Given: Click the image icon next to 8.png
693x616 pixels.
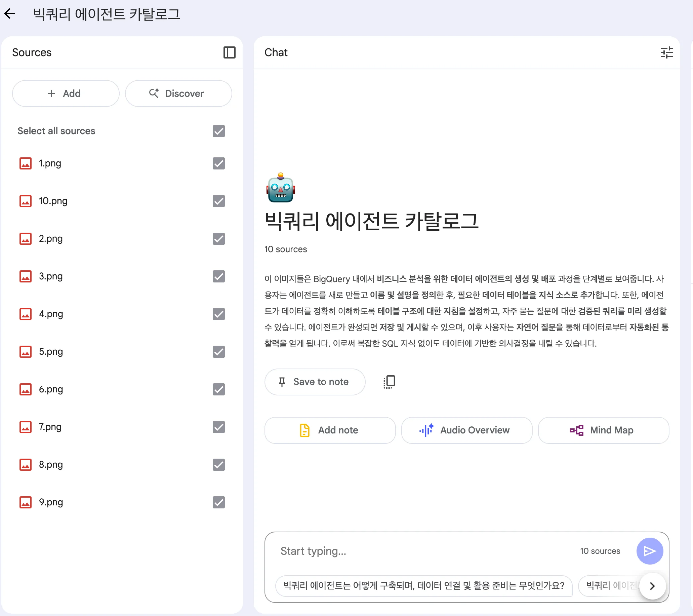Looking at the screenshot, I should pos(26,465).
